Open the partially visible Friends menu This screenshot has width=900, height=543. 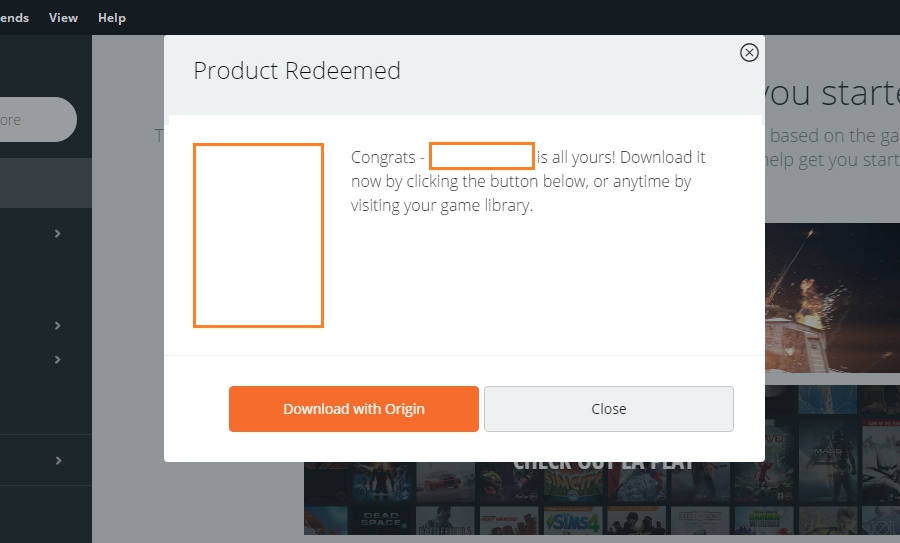13,18
